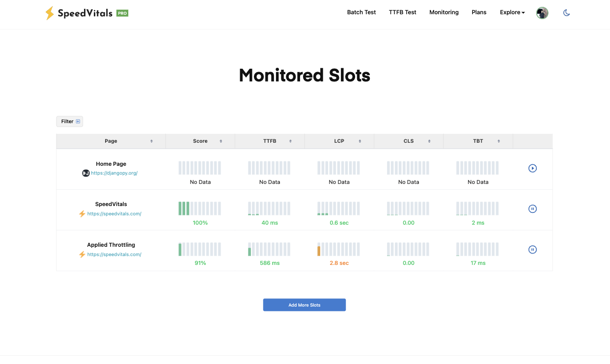Open the Plans page

479,12
